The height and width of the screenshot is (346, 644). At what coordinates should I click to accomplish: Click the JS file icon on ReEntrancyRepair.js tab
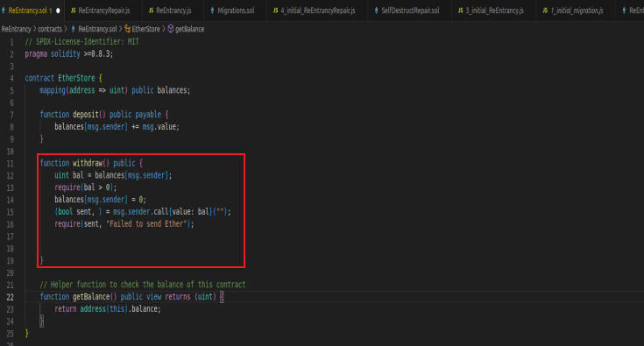point(73,11)
